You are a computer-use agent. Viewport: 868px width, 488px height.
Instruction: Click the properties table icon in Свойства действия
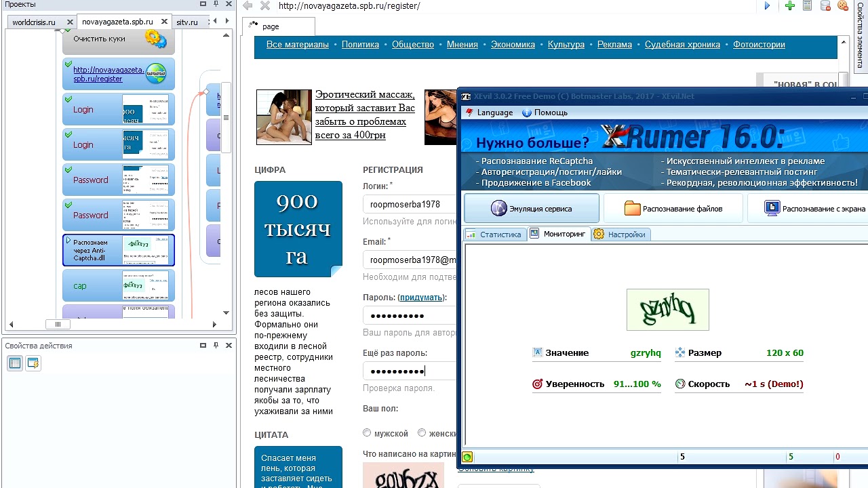click(15, 363)
